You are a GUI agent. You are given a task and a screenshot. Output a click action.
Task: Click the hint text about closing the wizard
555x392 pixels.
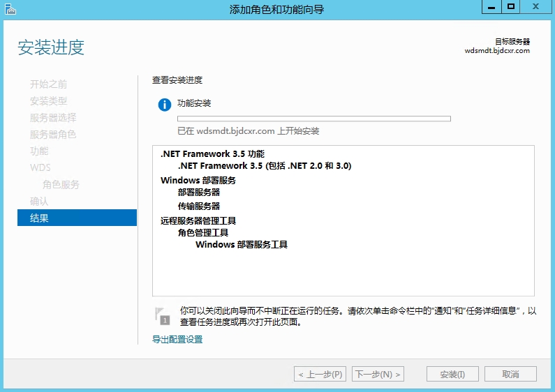358,316
